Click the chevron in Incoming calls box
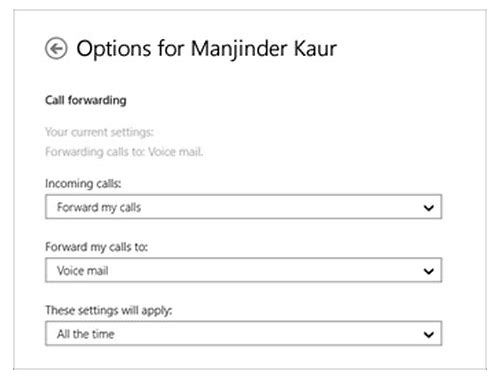Viewport: 500px width, 380px height. click(428, 208)
